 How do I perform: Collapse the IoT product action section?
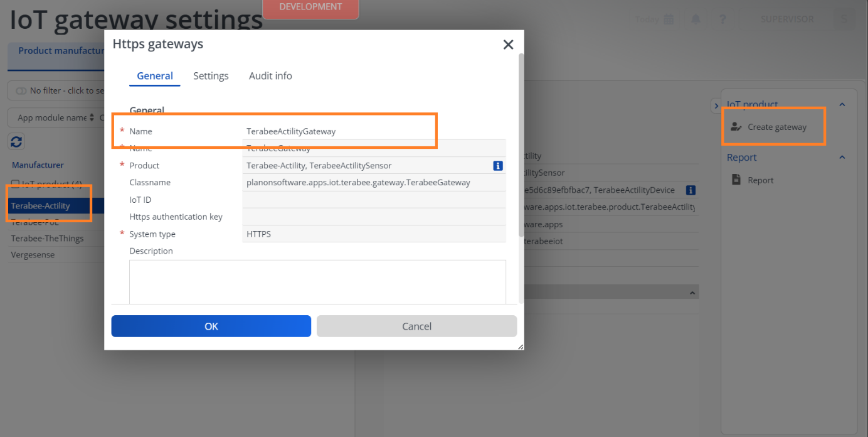click(x=842, y=105)
